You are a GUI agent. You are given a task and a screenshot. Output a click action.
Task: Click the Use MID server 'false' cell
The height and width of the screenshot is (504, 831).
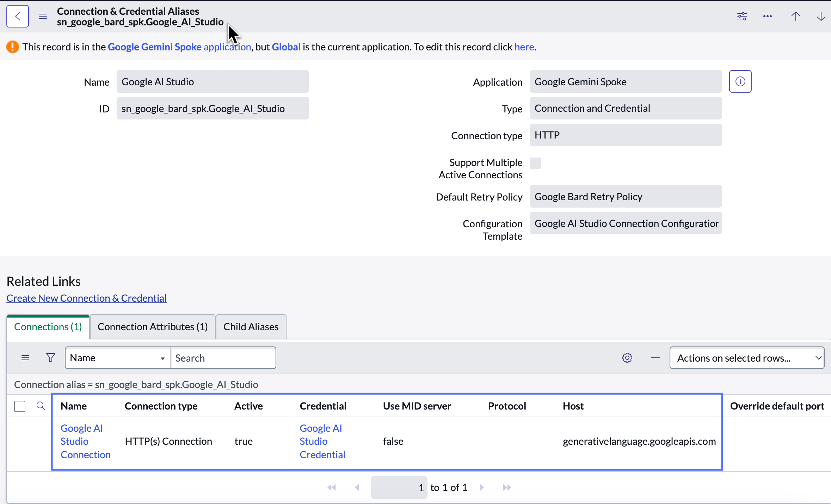click(x=393, y=441)
